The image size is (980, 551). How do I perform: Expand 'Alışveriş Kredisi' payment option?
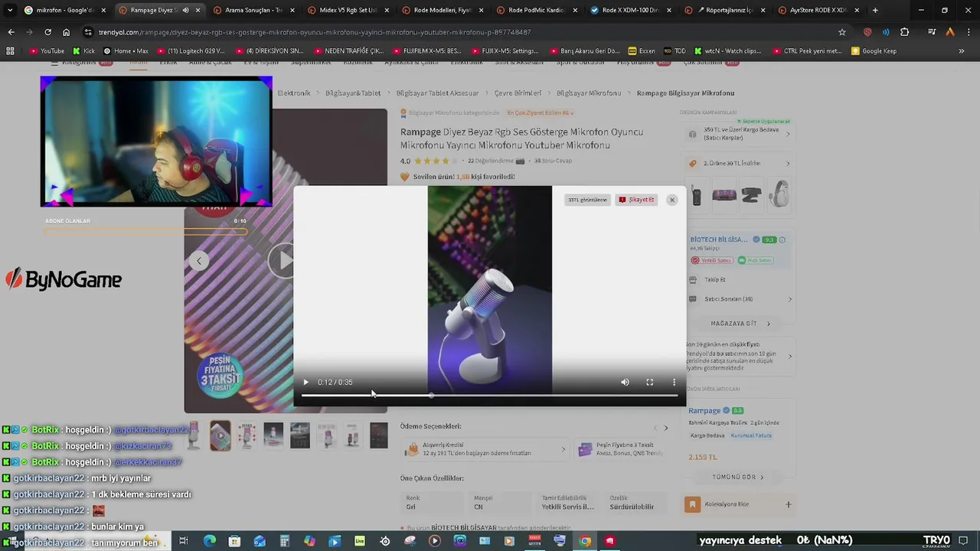tap(485, 449)
